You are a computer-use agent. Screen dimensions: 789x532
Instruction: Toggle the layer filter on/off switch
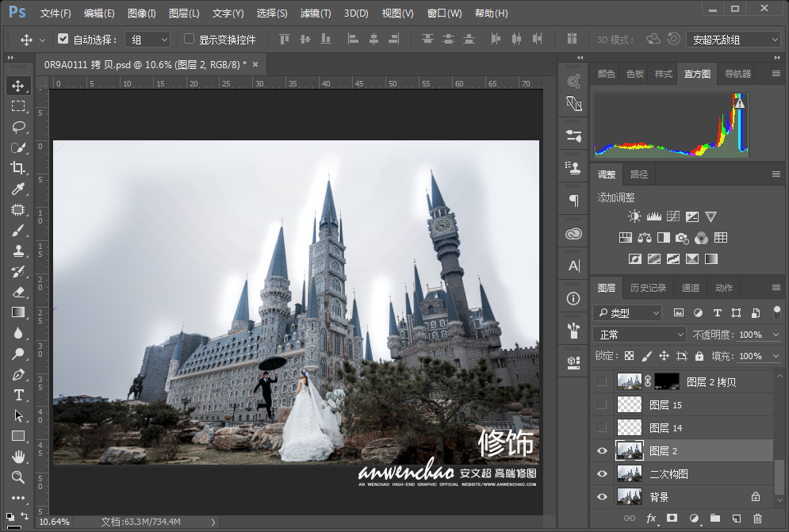777,312
